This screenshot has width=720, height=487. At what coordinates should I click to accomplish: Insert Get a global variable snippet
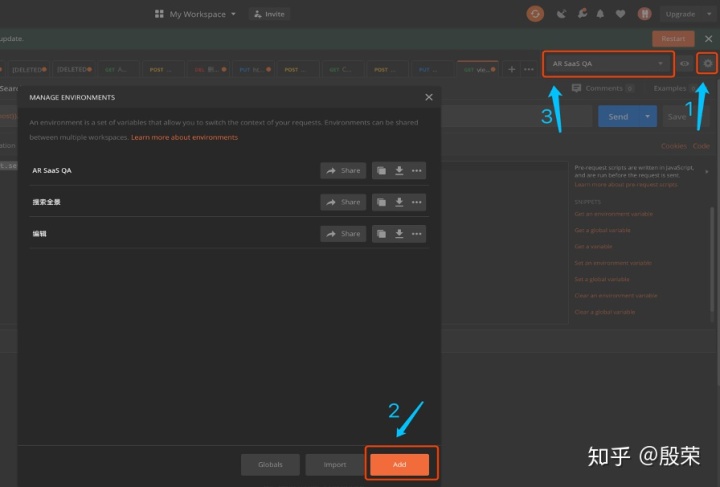pos(602,230)
